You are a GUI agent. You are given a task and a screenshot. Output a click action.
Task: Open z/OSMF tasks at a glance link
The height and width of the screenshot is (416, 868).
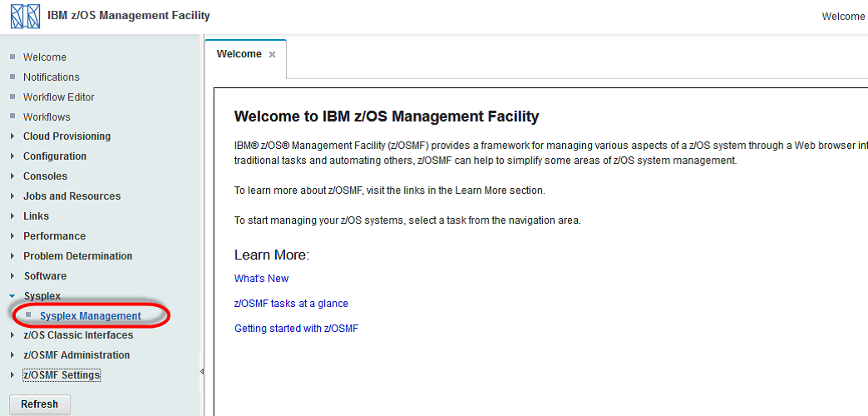click(291, 304)
